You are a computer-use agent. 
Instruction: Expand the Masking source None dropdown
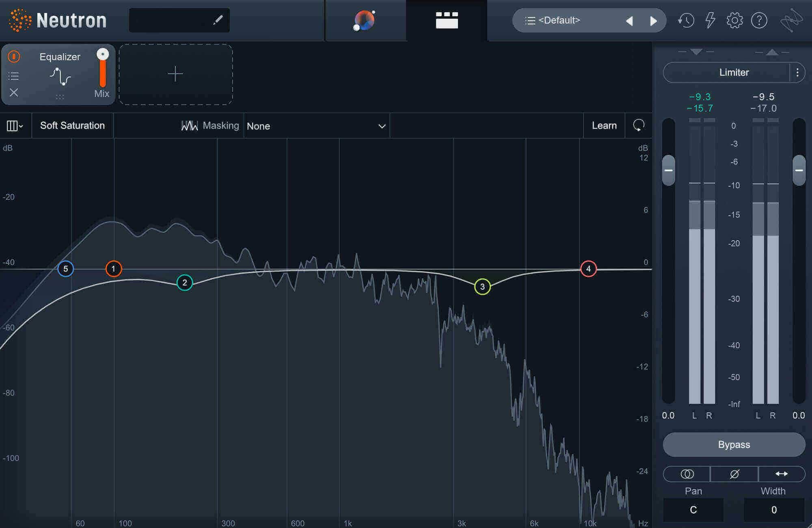pyautogui.click(x=316, y=126)
